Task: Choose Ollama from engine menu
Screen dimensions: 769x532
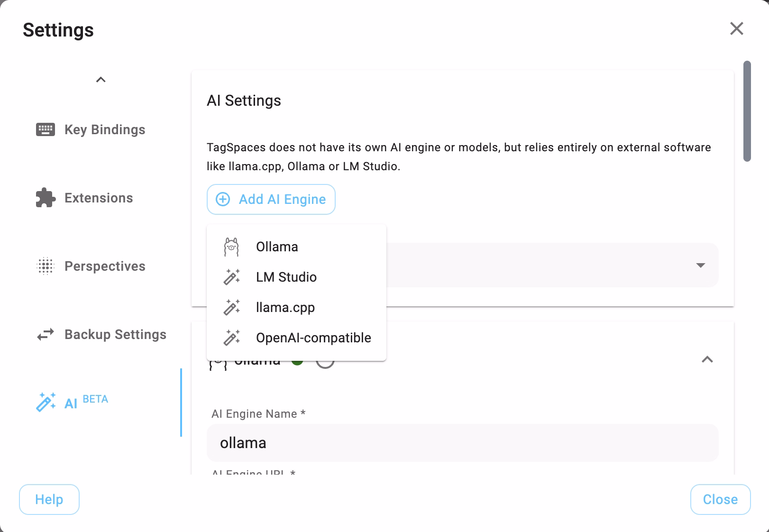Action: point(296,247)
